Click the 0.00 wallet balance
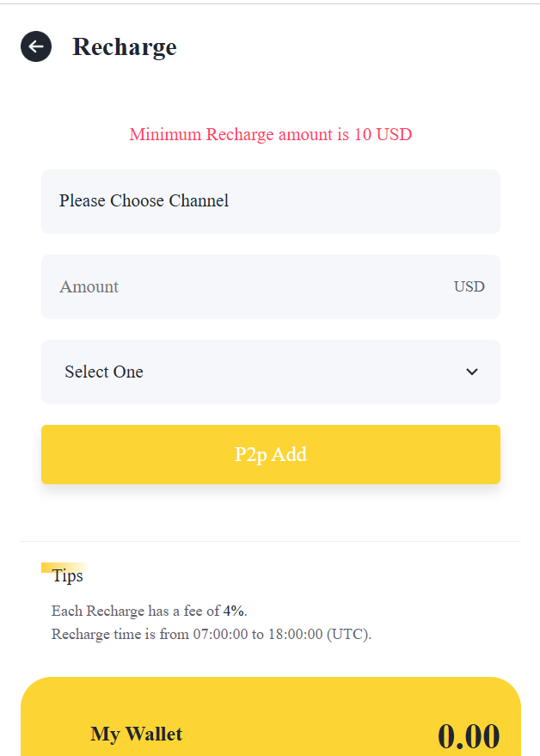 (x=469, y=736)
